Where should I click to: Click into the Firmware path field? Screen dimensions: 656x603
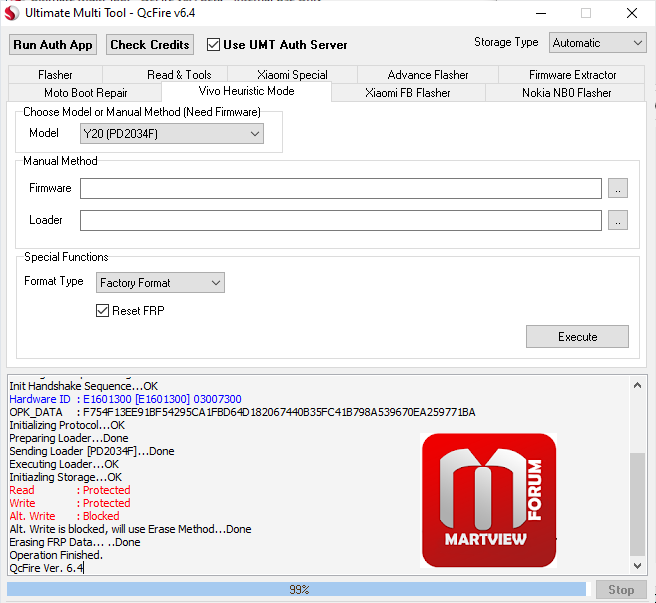[341, 188]
